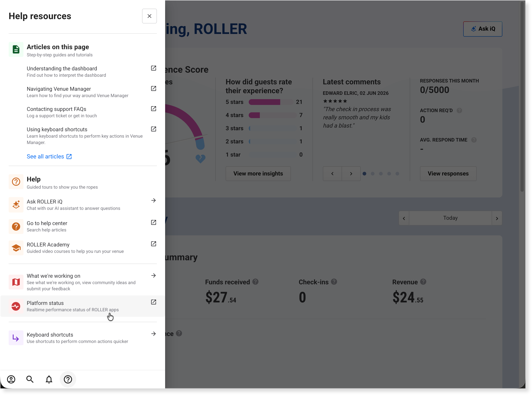This screenshot has width=532, height=395.
Task: Click external link icon for ROLLER Academy
Action: point(153,244)
